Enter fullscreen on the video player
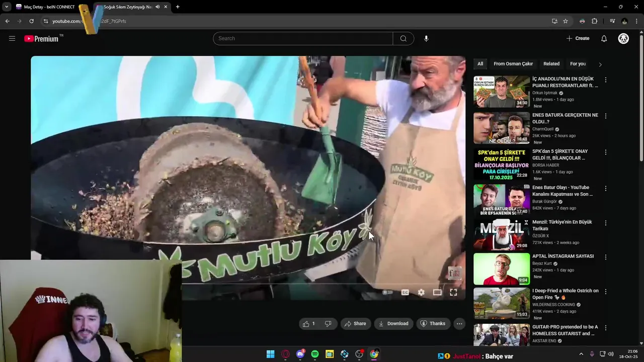Screen dimensions: 644x362 pos(453,292)
